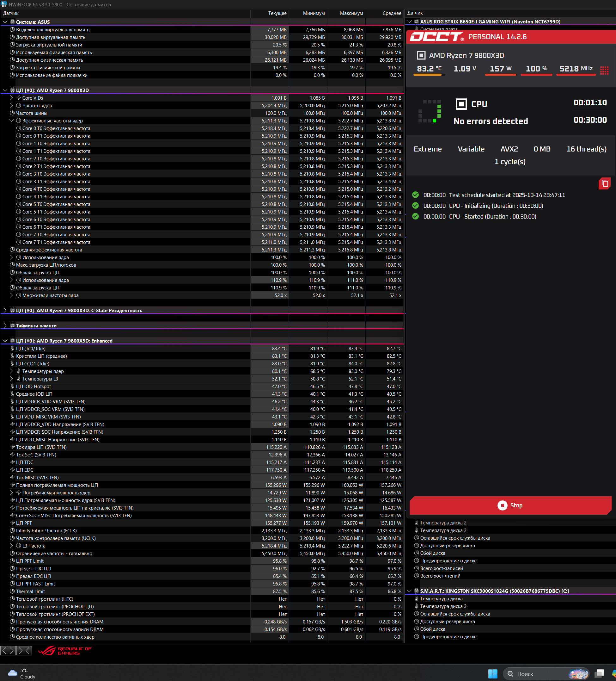616x681 pixels.
Task: Click the red core grid icon in OCCT
Action: 604,70
